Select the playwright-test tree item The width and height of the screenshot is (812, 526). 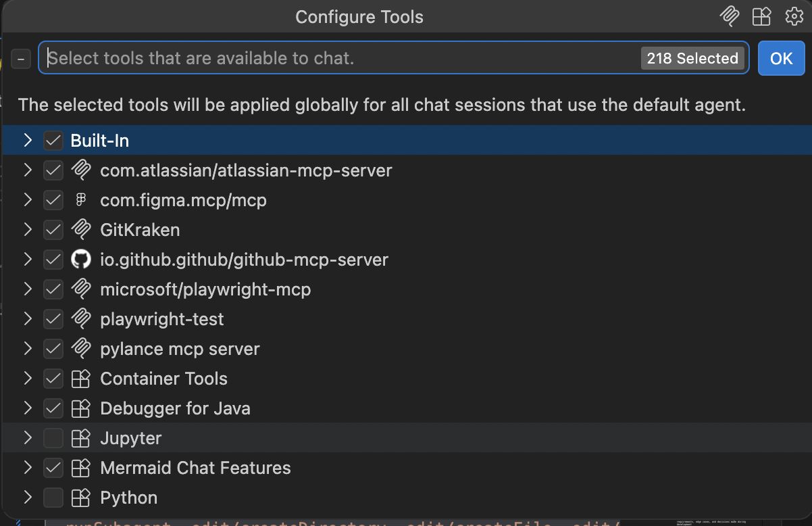pos(406,319)
